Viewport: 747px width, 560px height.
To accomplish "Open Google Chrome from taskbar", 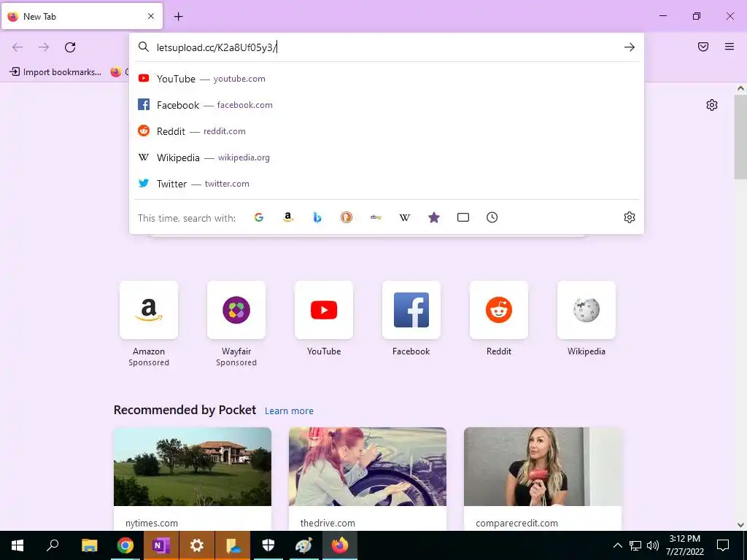I will pos(125,545).
